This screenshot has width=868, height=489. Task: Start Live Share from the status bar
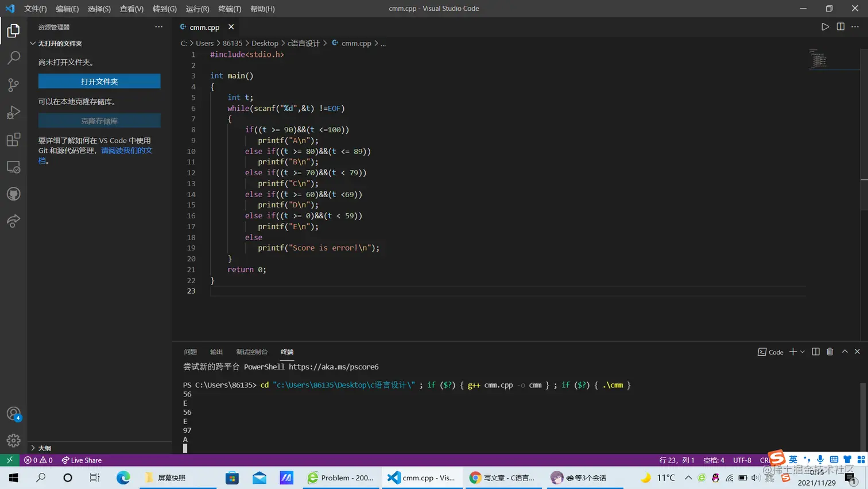(82, 460)
